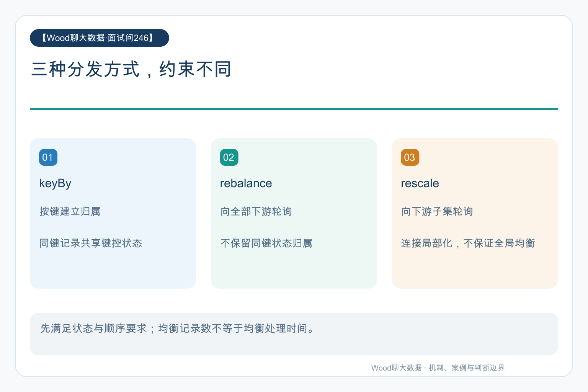This screenshot has width=588, height=392.
Task: Select the text 连接局部化，不保证全局均衡
Action: pos(468,243)
